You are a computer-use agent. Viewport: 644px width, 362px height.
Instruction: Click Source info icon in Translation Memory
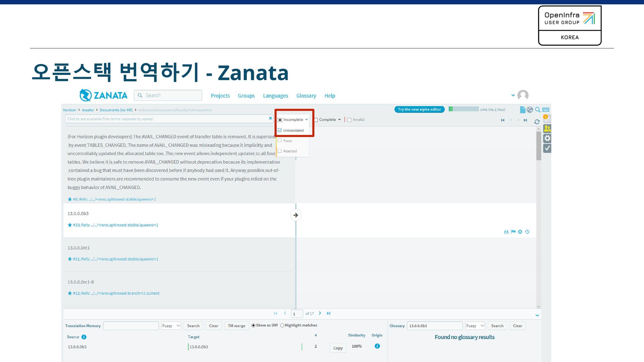point(84,337)
